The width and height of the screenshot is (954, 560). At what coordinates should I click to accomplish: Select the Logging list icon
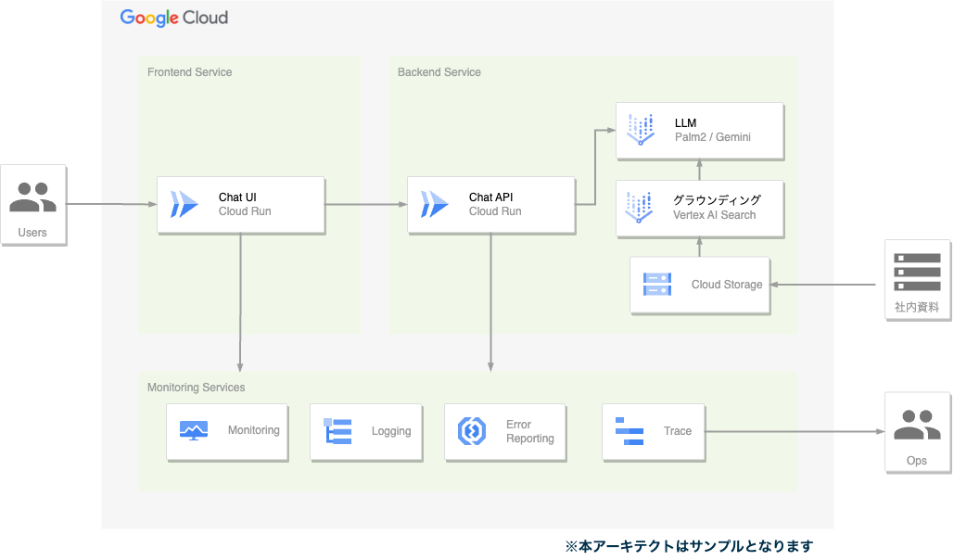coord(337,431)
